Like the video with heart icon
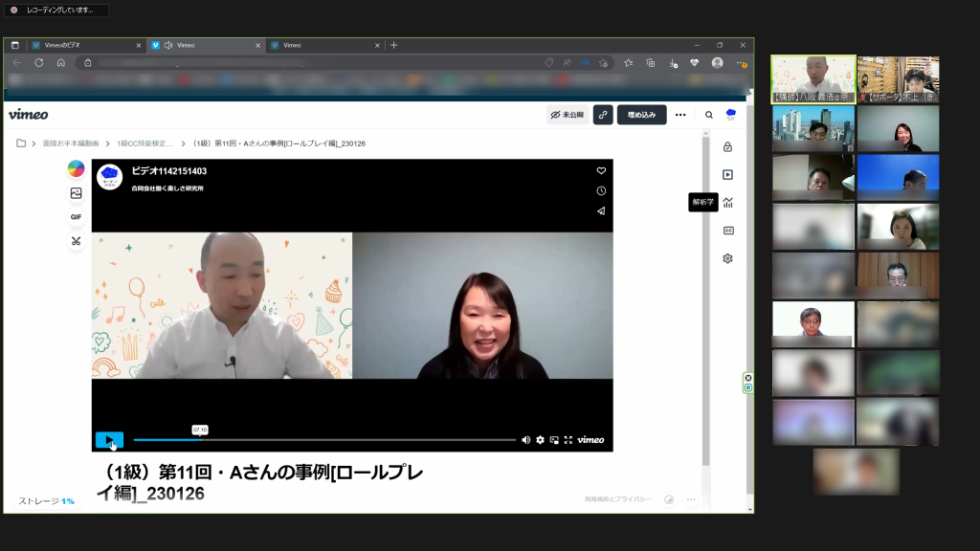The image size is (980, 551). coord(601,171)
